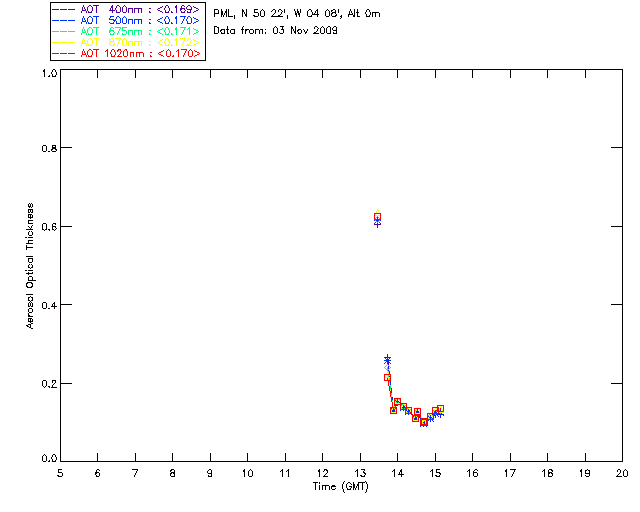
Task: Click the 0.4 y-axis tick label
Action: 49,305
